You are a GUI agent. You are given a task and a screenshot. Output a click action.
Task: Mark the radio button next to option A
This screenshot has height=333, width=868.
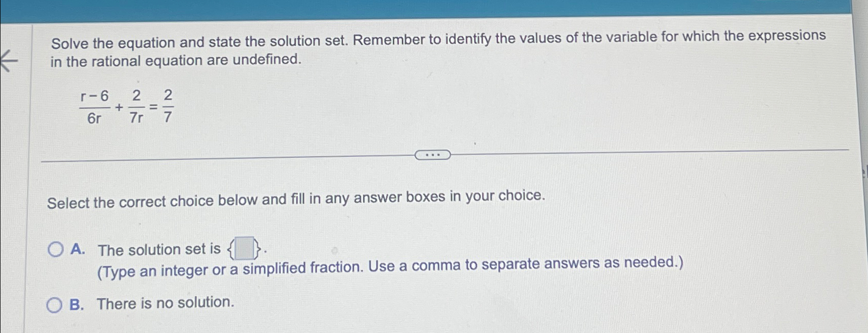point(55,249)
